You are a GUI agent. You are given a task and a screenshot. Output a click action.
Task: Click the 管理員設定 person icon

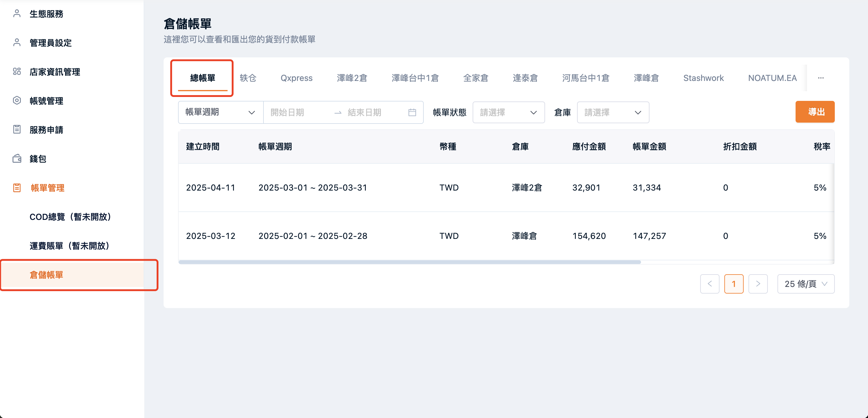coord(17,43)
